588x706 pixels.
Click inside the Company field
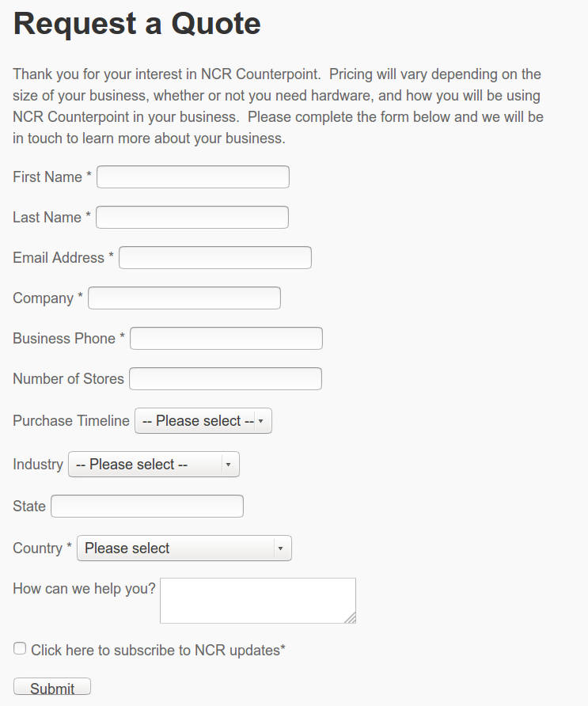[184, 298]
